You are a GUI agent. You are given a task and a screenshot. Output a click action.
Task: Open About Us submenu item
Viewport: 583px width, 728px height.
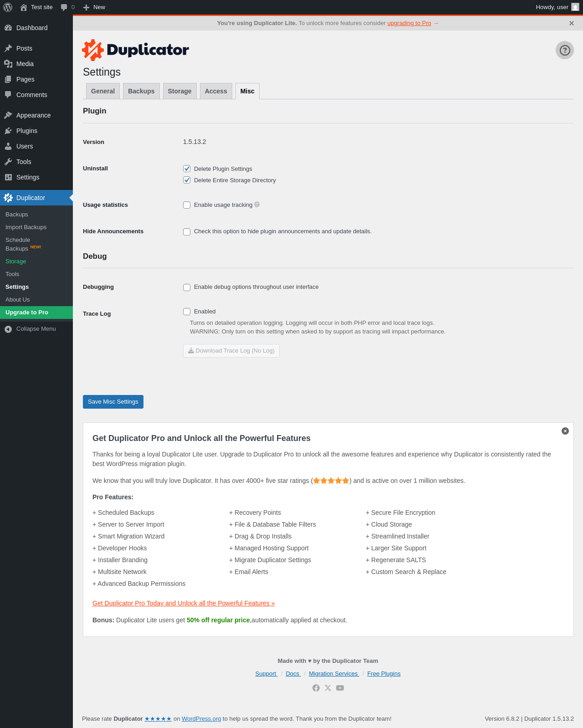[x=36, y=300]
